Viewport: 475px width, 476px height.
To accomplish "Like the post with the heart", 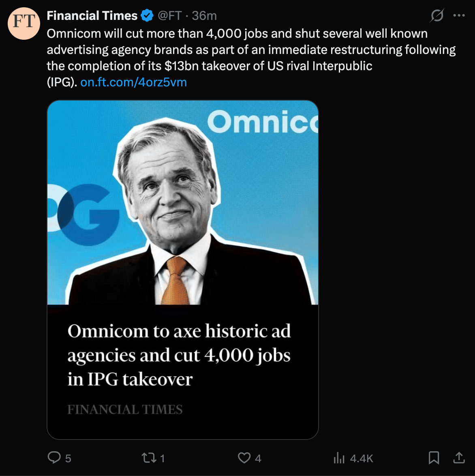I will (x=244, y=458).
